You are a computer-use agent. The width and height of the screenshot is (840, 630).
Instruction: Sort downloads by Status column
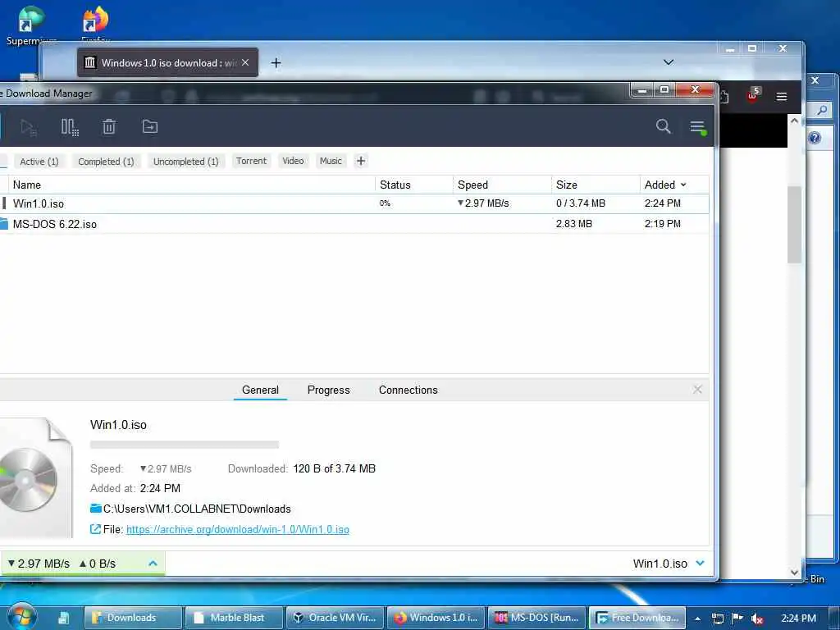coord(395,185)
